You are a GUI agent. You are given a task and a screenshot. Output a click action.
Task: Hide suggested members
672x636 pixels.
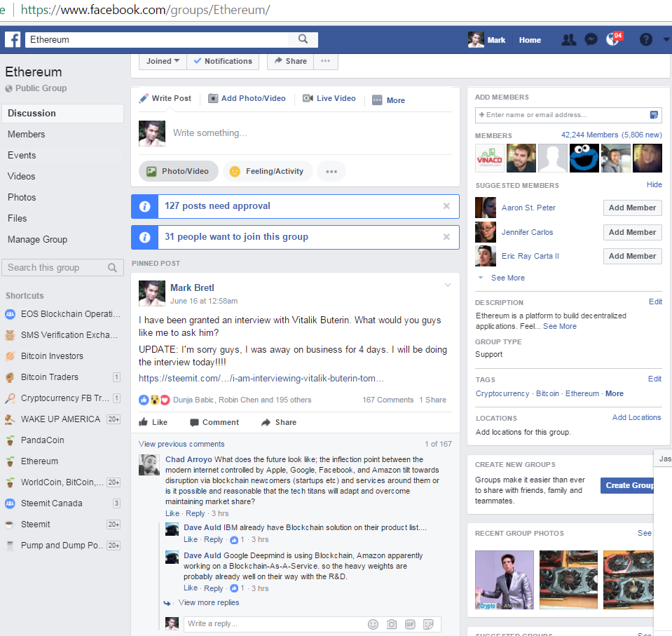tap(654, 185)
